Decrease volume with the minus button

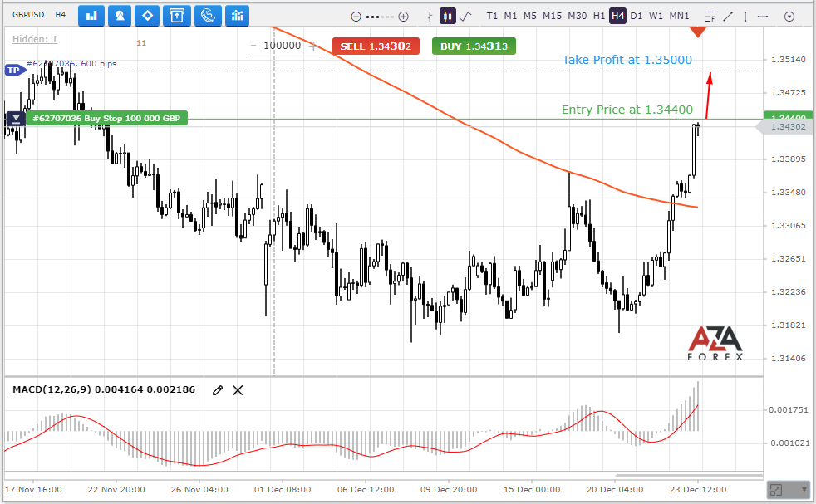(253, 46)
